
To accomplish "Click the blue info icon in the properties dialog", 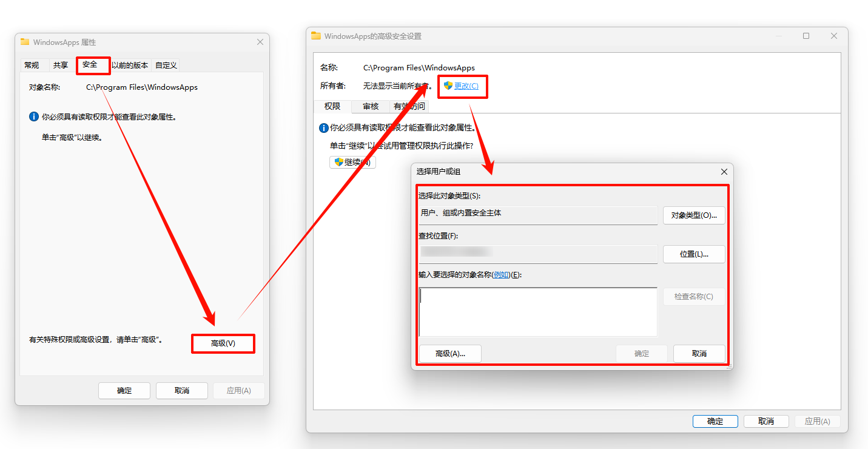I will (x=33, y=116).
